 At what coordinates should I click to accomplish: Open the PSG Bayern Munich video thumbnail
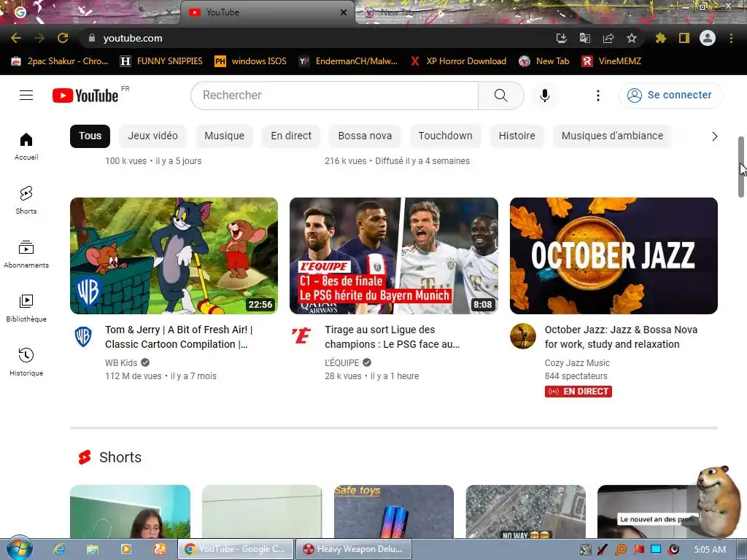pos(394,256)
